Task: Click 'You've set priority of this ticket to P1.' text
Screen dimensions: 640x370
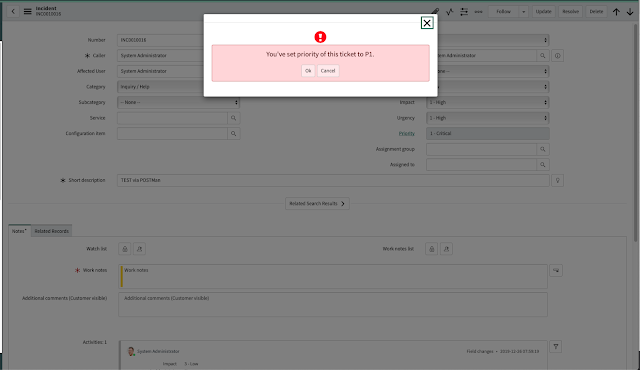Action: tap(320, 54)
